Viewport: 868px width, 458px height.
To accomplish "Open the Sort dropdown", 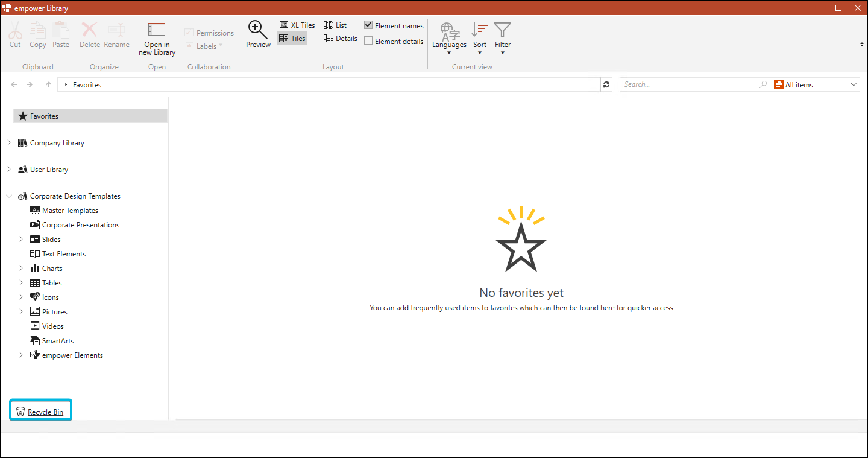I will (x=480, y=38).
